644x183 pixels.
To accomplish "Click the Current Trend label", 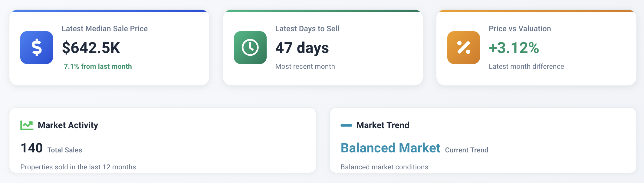I will 466,150.
